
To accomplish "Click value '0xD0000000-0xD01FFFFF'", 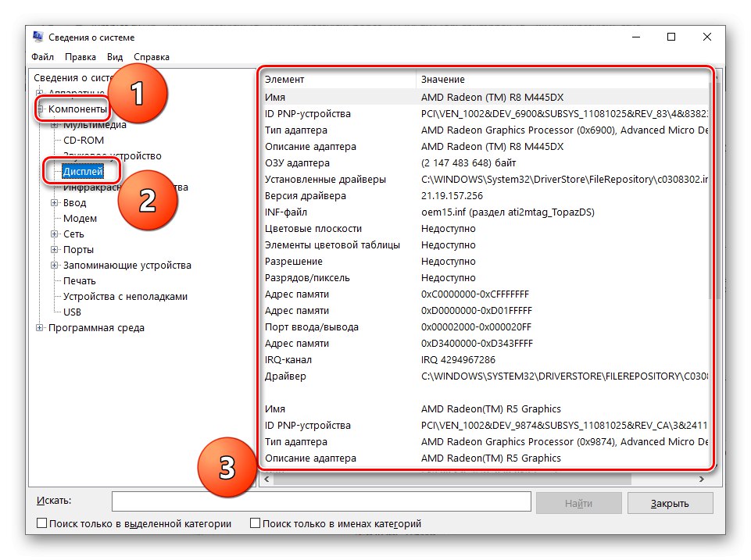I will tap(476, 311).
